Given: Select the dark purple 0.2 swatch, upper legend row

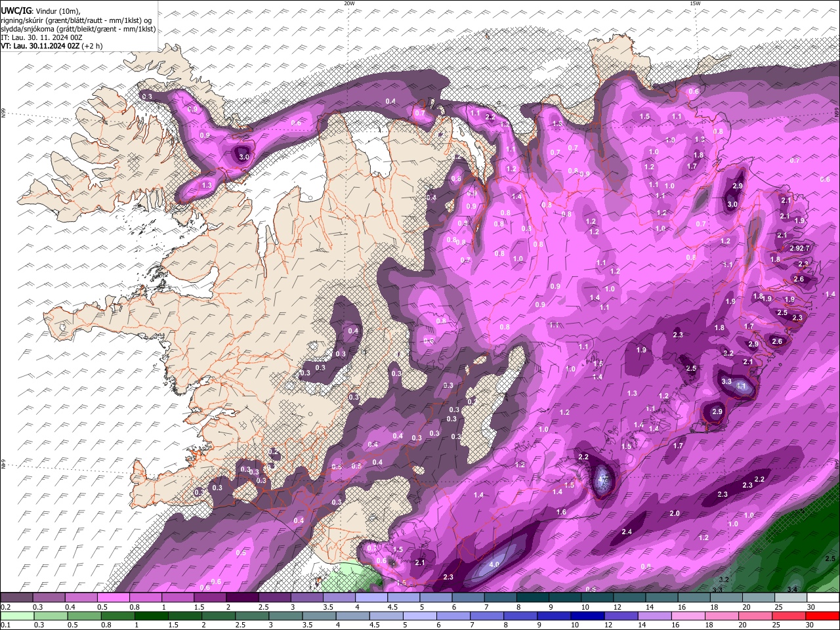Looking at the screenshot, I should click(16, 598).
